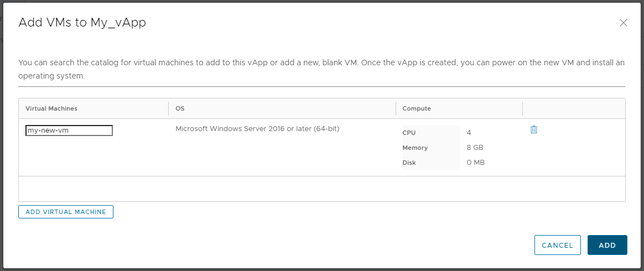Delete the my-new-vm row with trash icon

[533, 129]
